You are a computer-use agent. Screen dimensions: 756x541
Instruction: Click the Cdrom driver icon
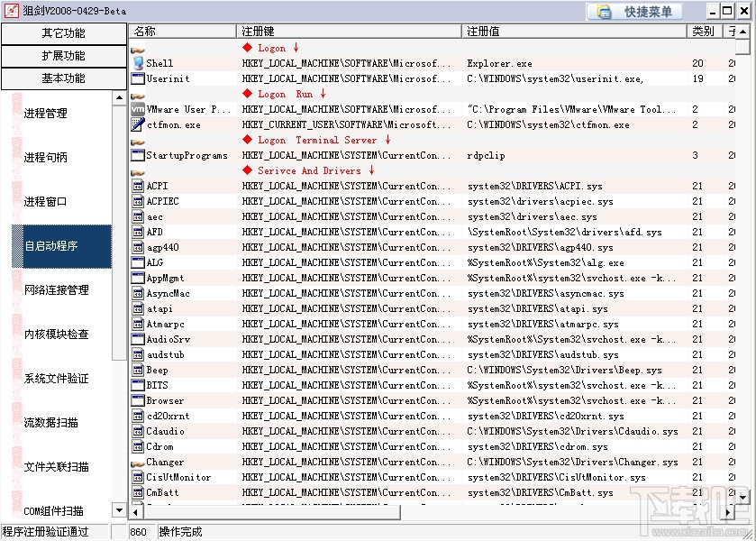click(138, 446)
